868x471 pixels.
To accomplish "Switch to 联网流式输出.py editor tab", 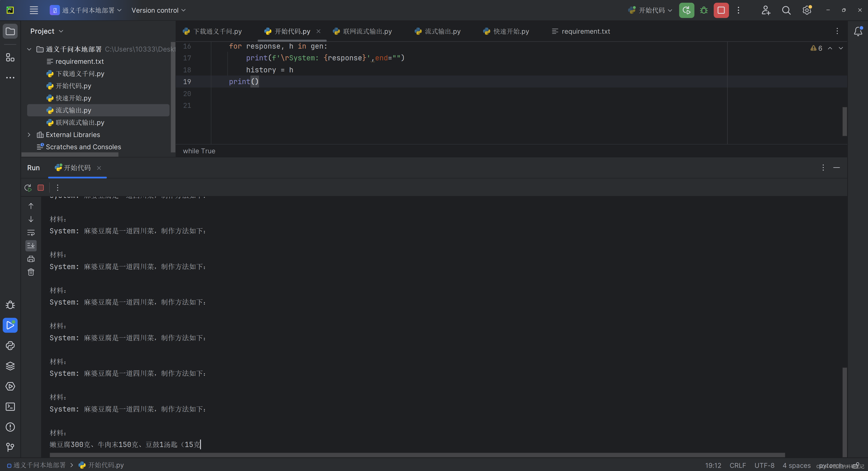I will (362, 31).
